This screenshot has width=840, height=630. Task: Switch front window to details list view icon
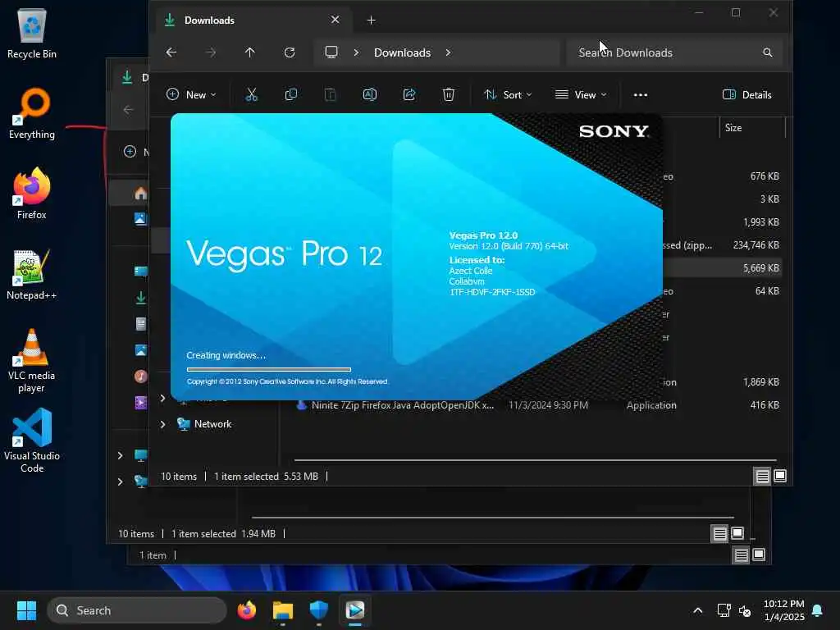[x=762, y=476]
